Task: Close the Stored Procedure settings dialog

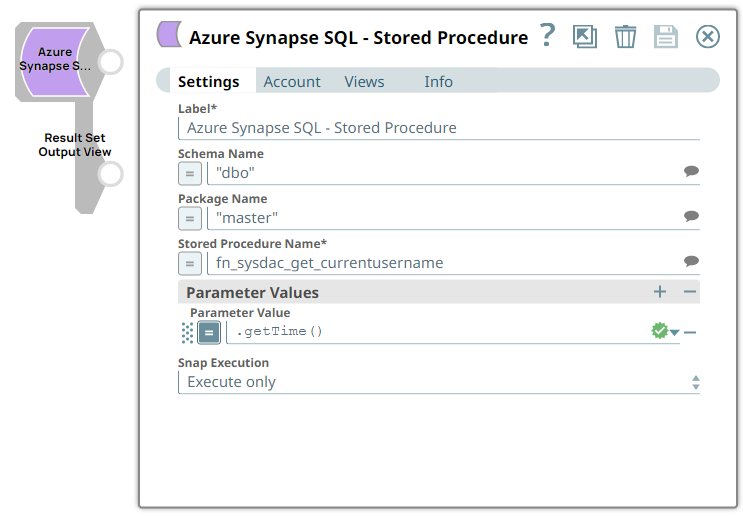Action: tap(707, 36)
